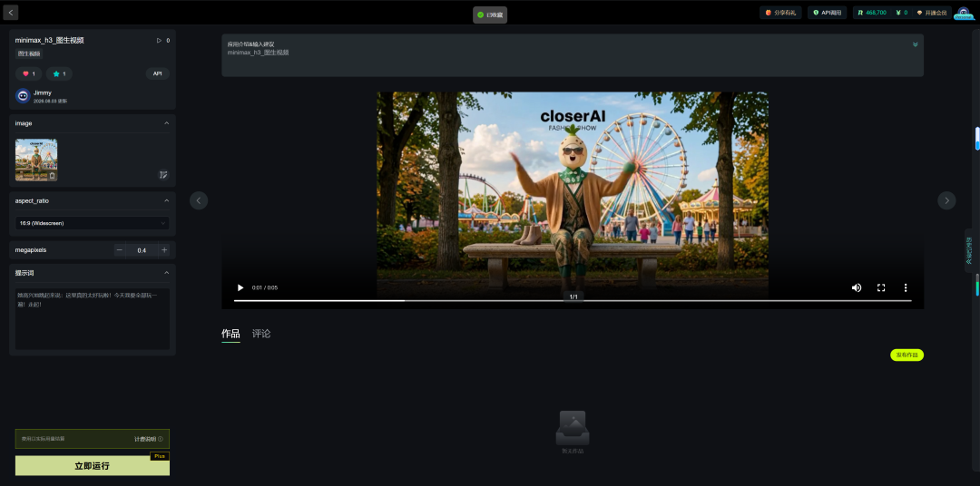The width and height of the screenshot is (980, 486).
Task: Click the 已收藏 favorited badge
Action: click(490, 15)
